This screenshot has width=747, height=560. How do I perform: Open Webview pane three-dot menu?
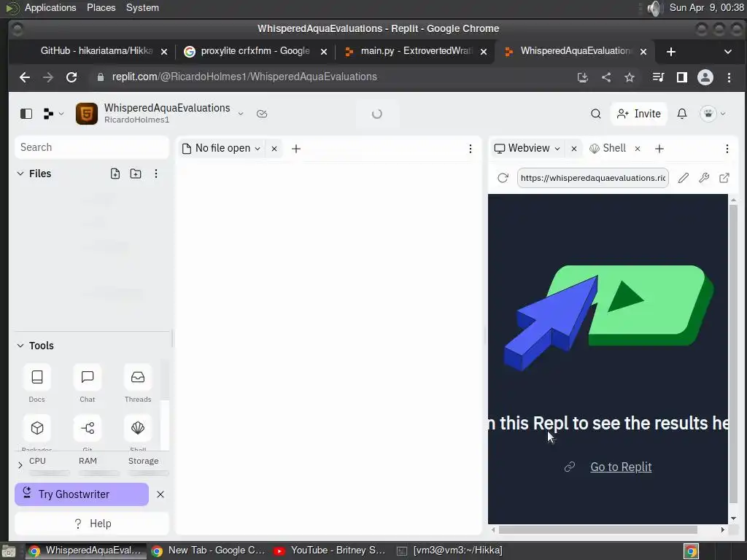727,149
